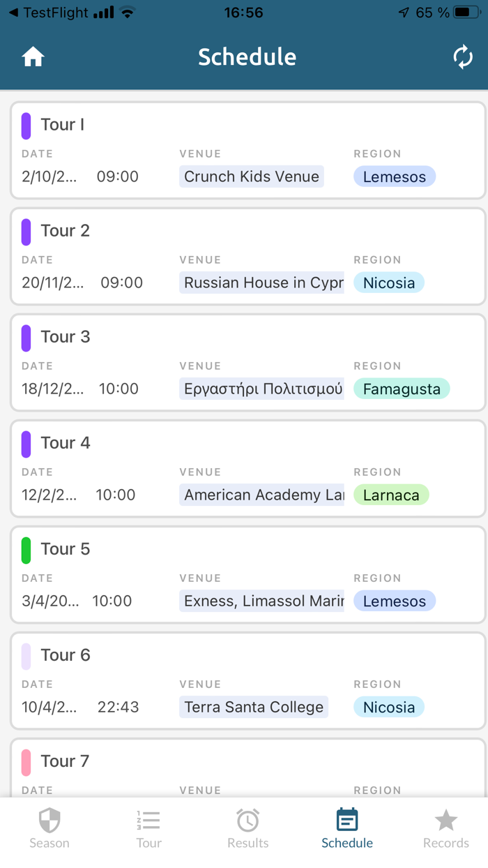488x868 pixels.
Task: Open the Tour 6 card for Terra Santa College
Action: (x=244, y=680)
